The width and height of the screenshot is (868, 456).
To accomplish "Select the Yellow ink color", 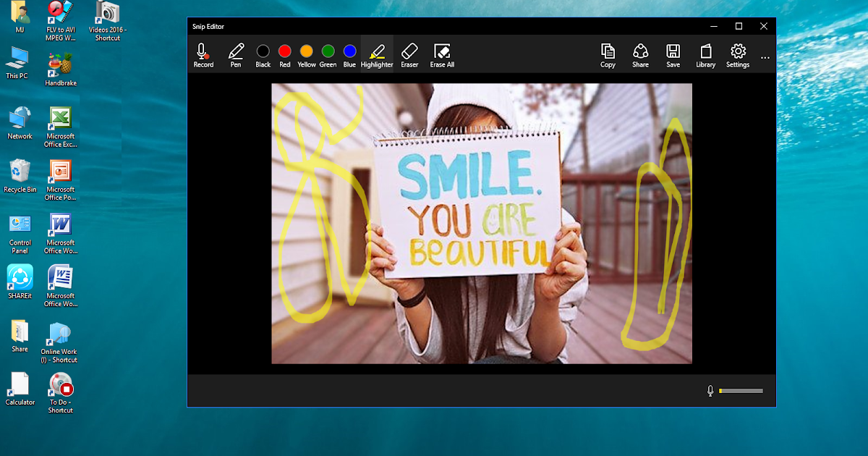I will click(x=306, y=51).
